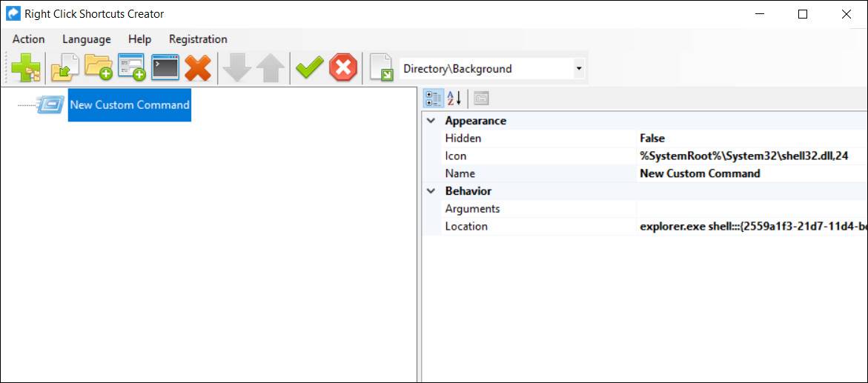The height and width of the screenshot is (383, 868).
Task: Click the Location value explorer.exe shell
Action: 753,227
